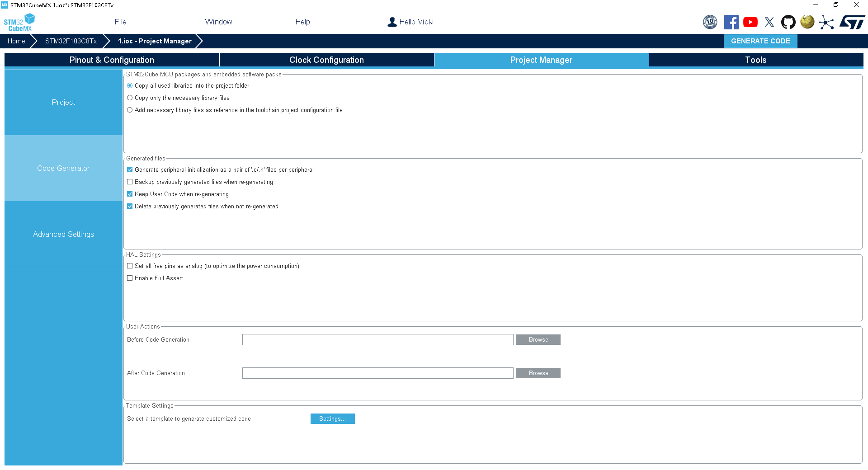Click the 'HAL Settings' group title
This screenshot has width=868, height=470.
(x=143, y=254)
